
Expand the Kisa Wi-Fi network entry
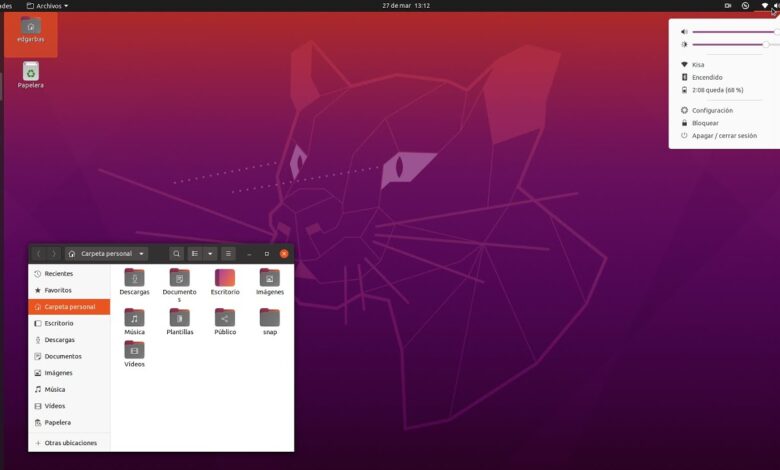click(724, 65)
